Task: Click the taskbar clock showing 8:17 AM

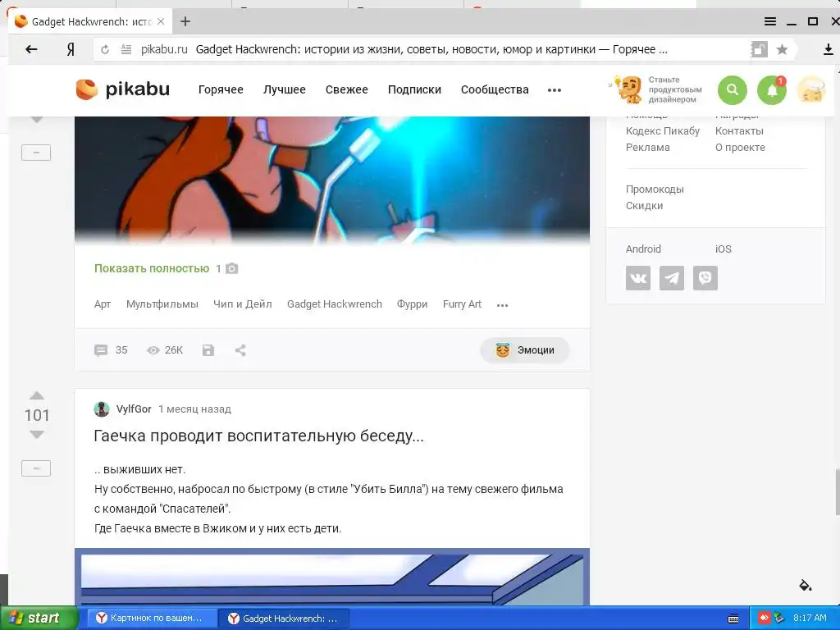Action: 810,618
